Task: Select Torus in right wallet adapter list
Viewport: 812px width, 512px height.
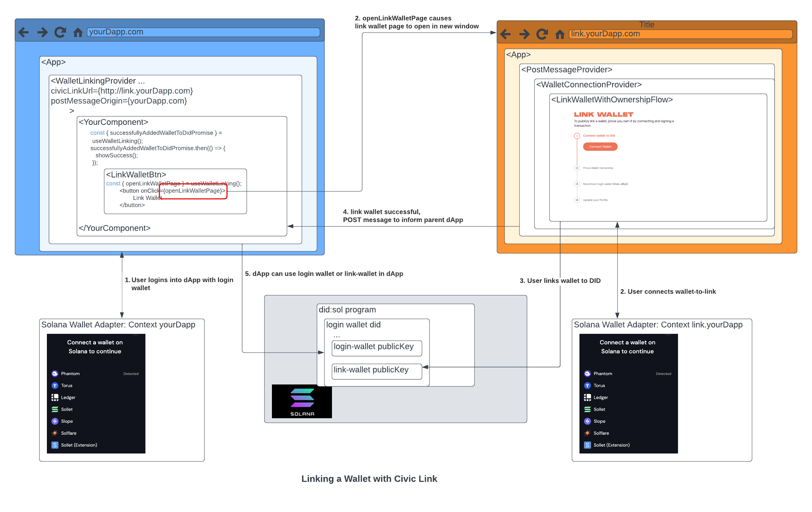Action: (599, 386)
